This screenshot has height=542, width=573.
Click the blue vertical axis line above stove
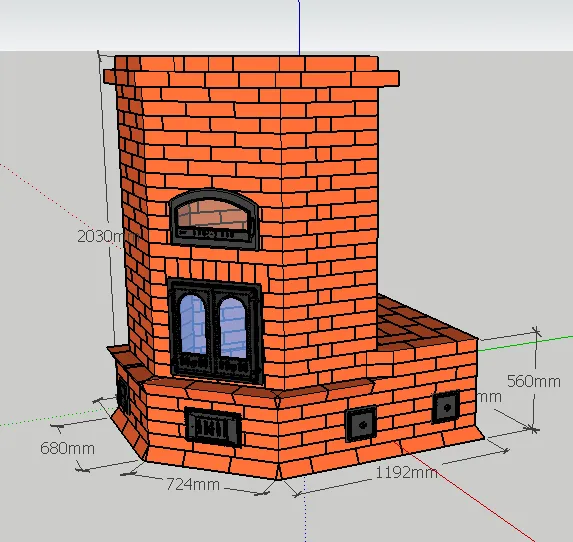(299, 27)
